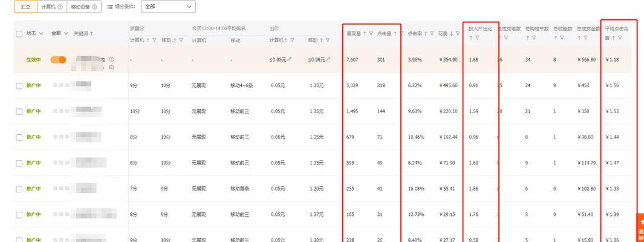Viewport: 644px width, 242px height.
Task: Open the 细分条件 全部 dropdown
Action: 168,7
